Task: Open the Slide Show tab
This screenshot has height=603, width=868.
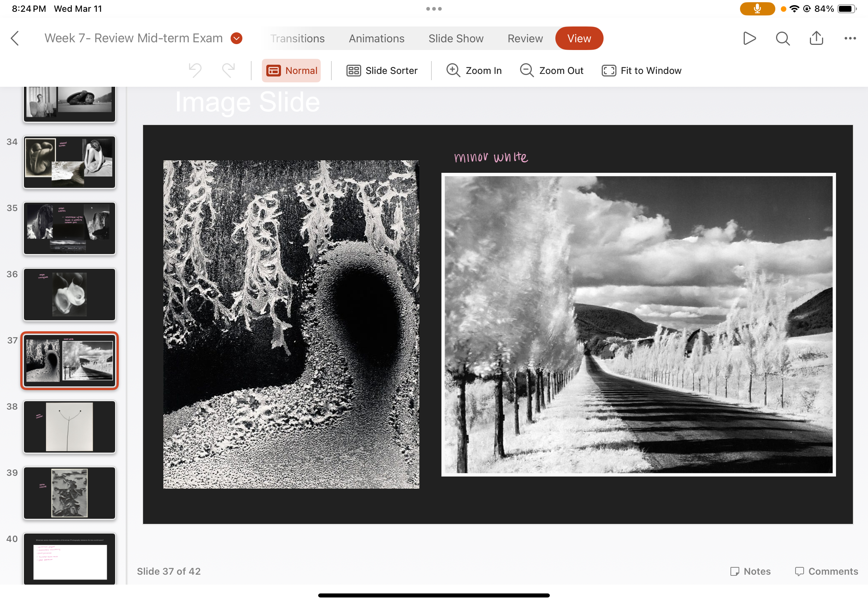Action: click(x=456, y=39)
